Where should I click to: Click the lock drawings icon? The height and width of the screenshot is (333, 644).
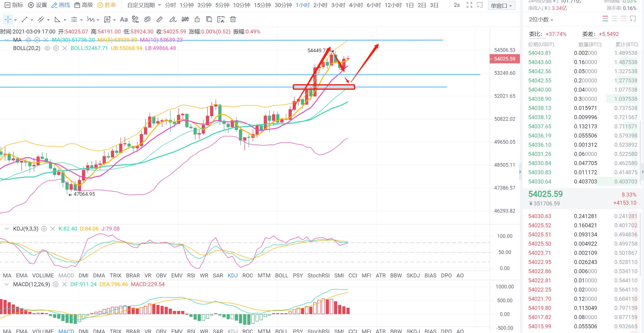197,19
